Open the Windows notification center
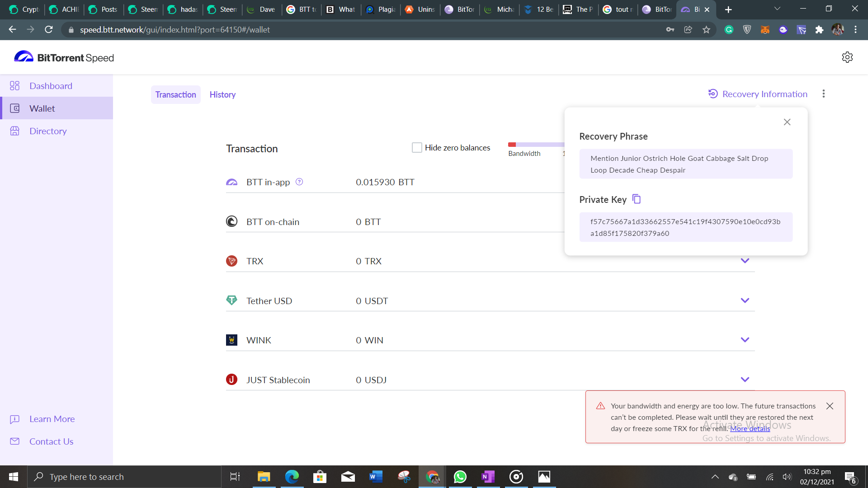This screenshot has width=868, height=488. [x=850, y=477]
